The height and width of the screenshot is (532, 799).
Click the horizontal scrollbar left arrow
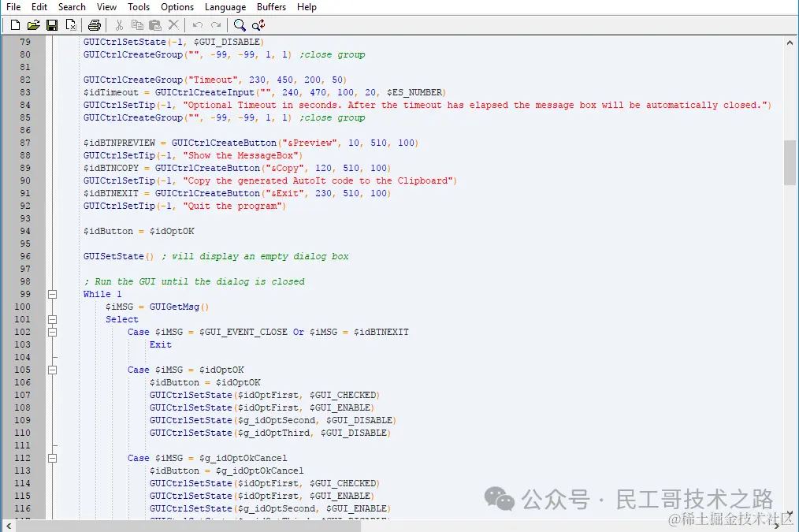(x=8, y=526)
